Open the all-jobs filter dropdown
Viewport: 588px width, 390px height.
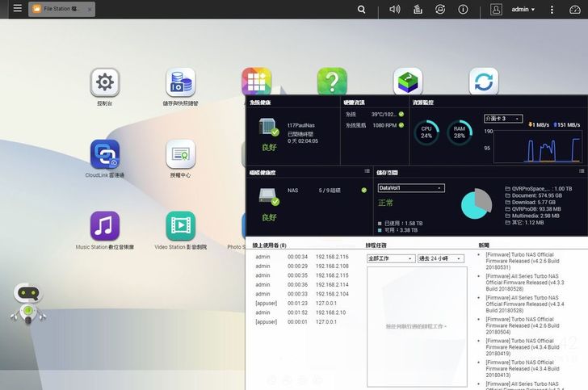click(x=390, y=258)
